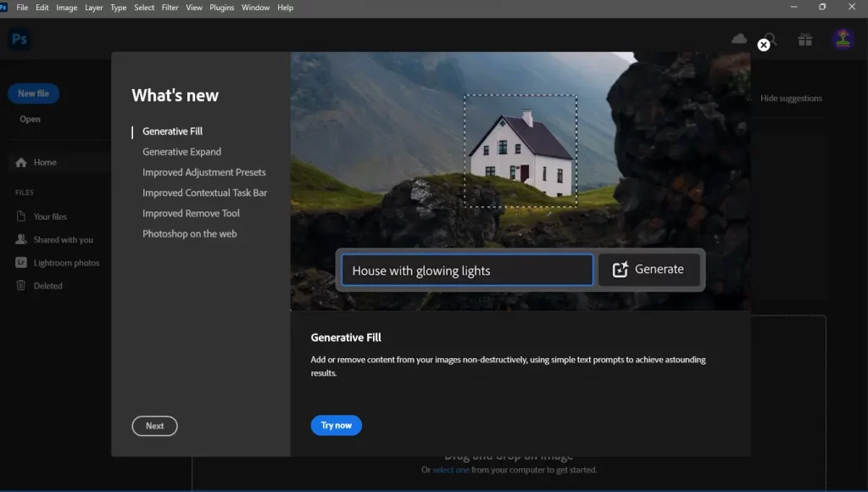Click the New file button
This screenshot has width=868, height=492.
(34, 93)
